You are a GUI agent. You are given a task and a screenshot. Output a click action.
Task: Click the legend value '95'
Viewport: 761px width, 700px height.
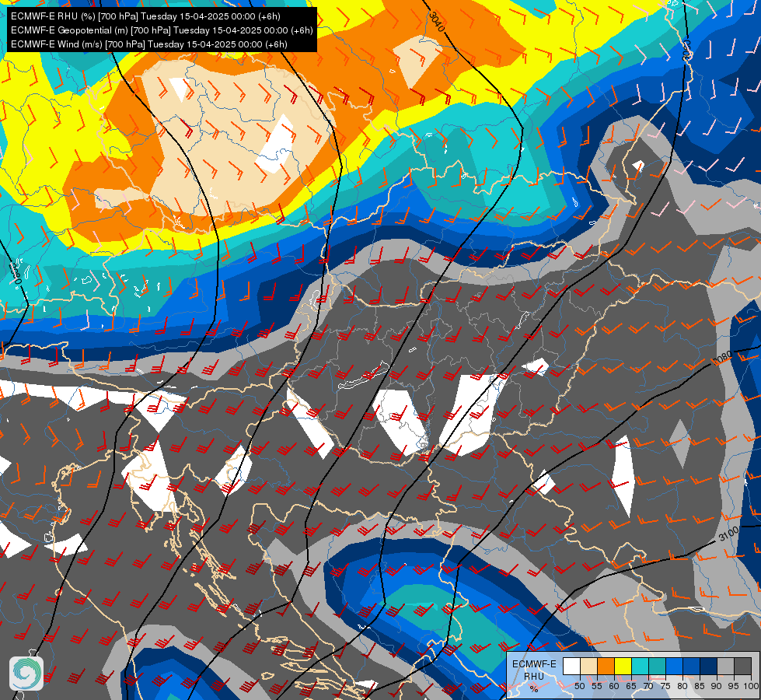(x=734, y=686)
